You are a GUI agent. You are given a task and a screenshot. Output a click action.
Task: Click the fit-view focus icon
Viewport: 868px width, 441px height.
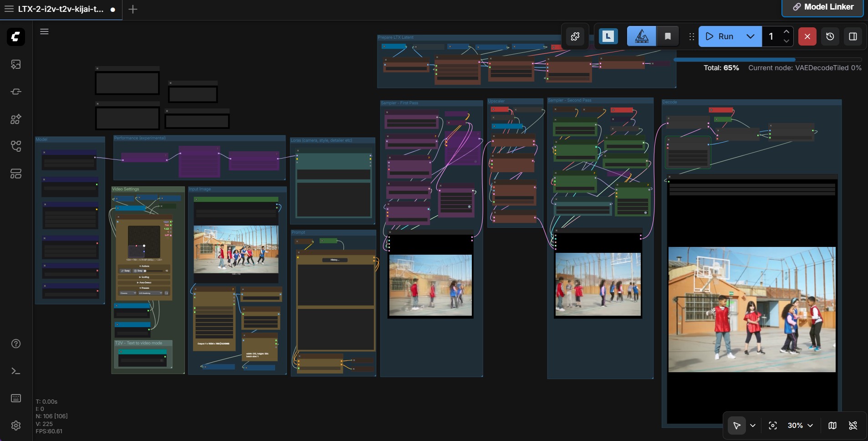pyautogui.click(x=773, y=426)
